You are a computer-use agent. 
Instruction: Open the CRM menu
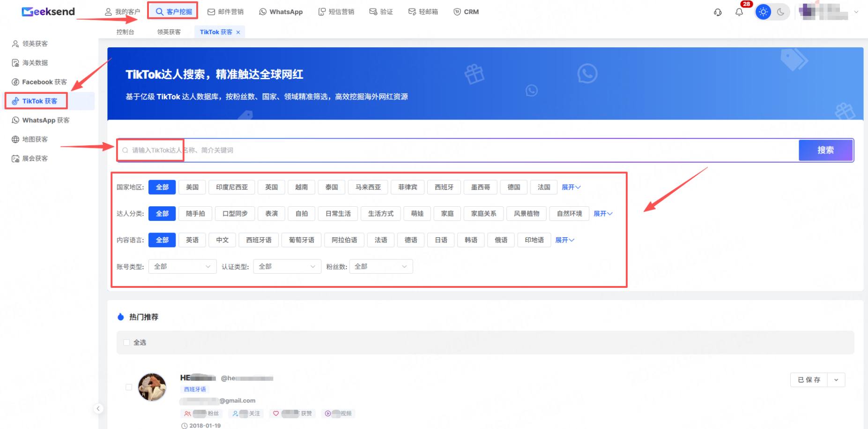[x=466, y=12]
